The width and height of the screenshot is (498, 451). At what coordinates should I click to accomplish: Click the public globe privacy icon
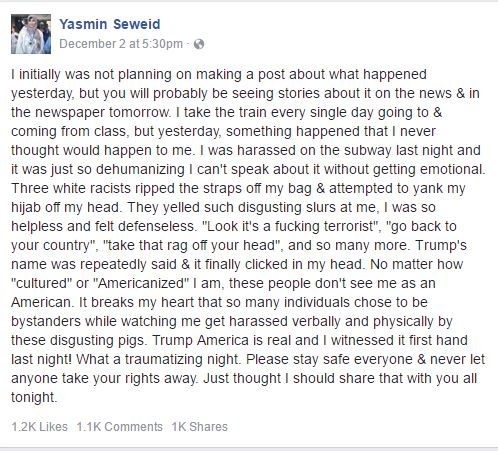pos(199,44)
